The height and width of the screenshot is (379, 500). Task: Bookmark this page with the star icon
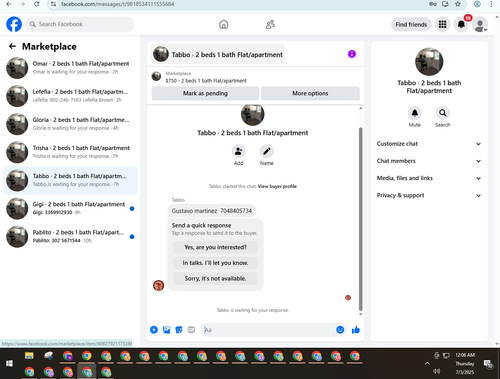(458, 4)
